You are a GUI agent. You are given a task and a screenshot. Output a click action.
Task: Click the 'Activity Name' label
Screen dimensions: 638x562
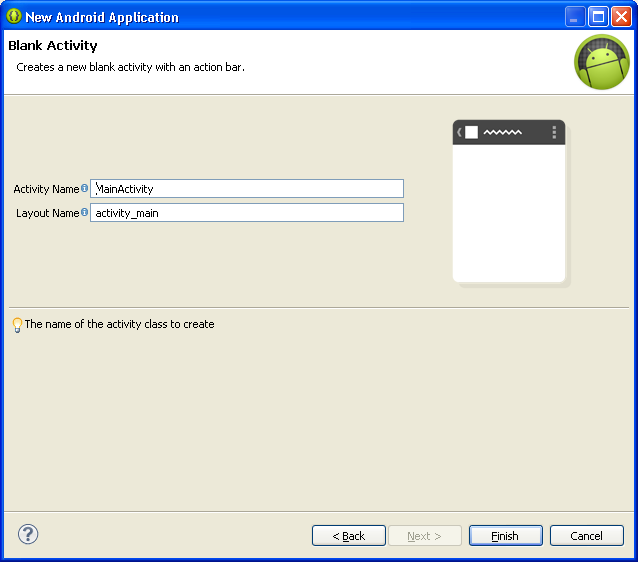coord(46,189)
